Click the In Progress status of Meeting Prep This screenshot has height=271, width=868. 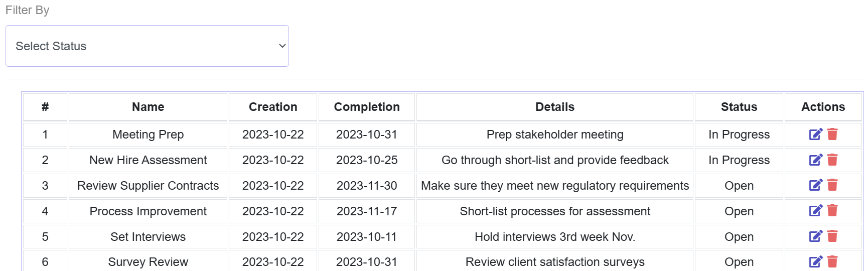[x=739, y=134]
